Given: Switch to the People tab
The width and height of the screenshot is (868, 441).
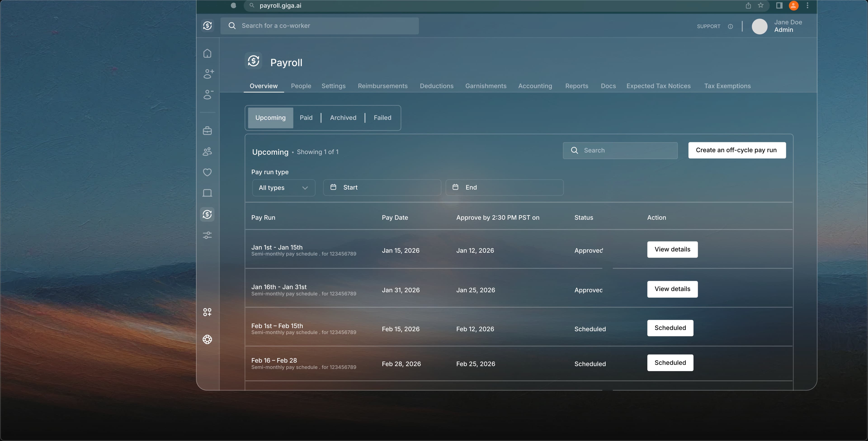Looking at the screenshot, I should pos(301,86).
